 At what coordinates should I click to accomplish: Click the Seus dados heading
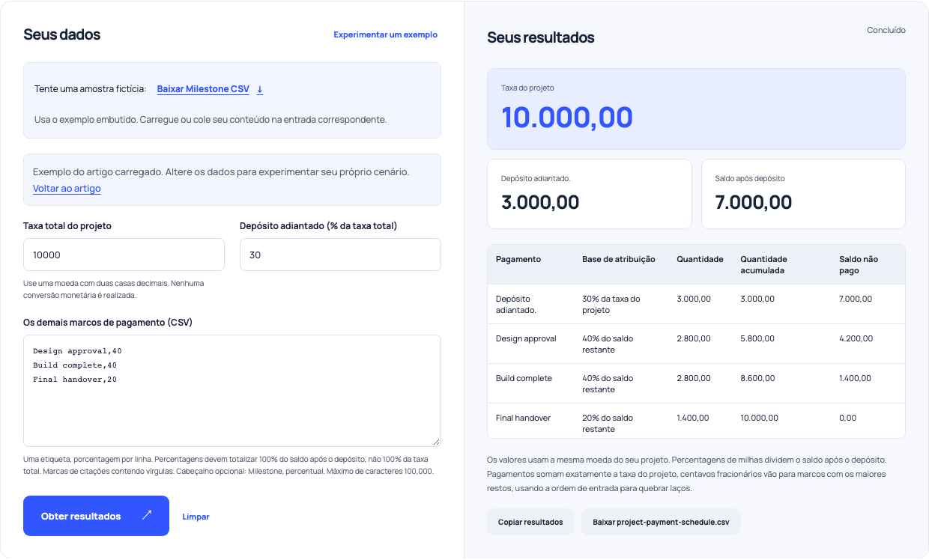62,34
